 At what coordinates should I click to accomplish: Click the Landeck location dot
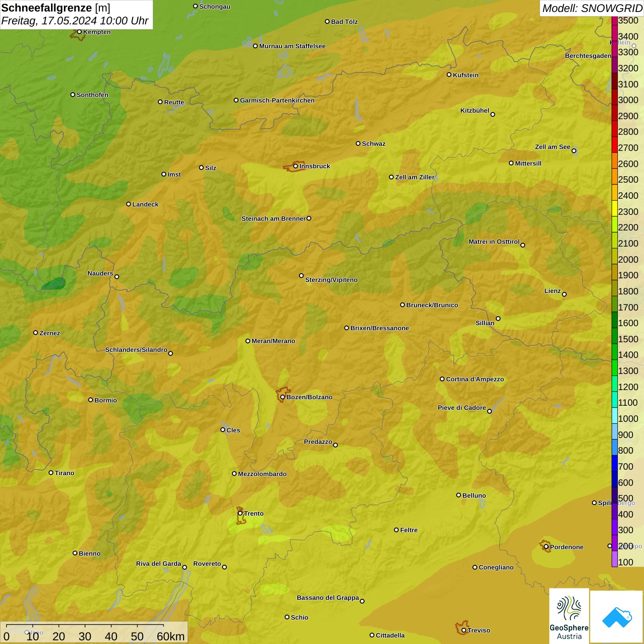128,204
